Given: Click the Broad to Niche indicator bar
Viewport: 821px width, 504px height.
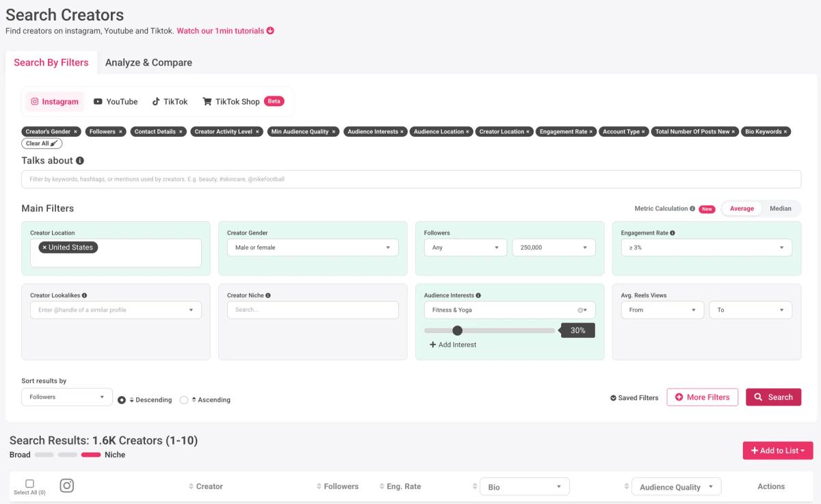Looking at the screenshot, I should click(68, 455).
